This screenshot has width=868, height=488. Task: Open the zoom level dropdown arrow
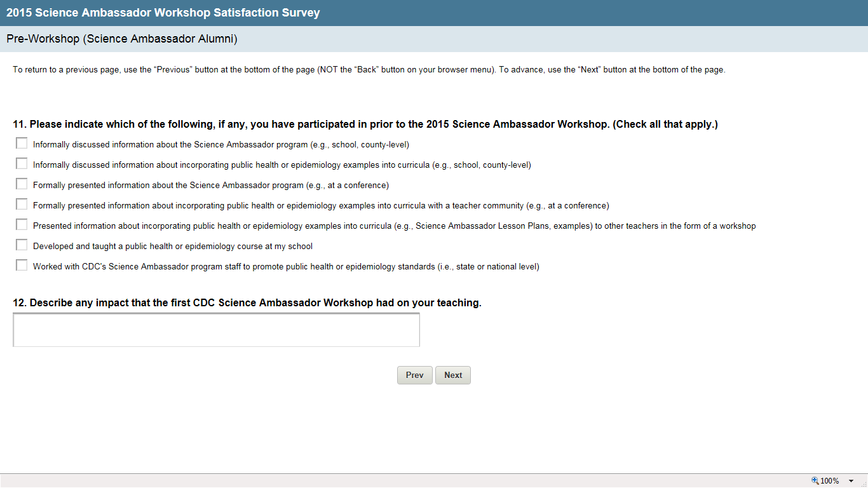click(x=851, y=481)
